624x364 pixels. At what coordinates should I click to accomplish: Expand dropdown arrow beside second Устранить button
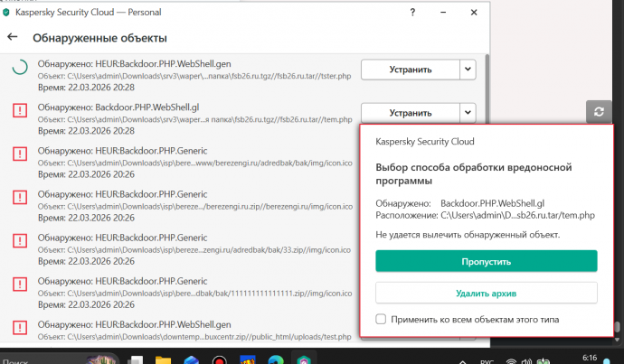coord(467,112)
